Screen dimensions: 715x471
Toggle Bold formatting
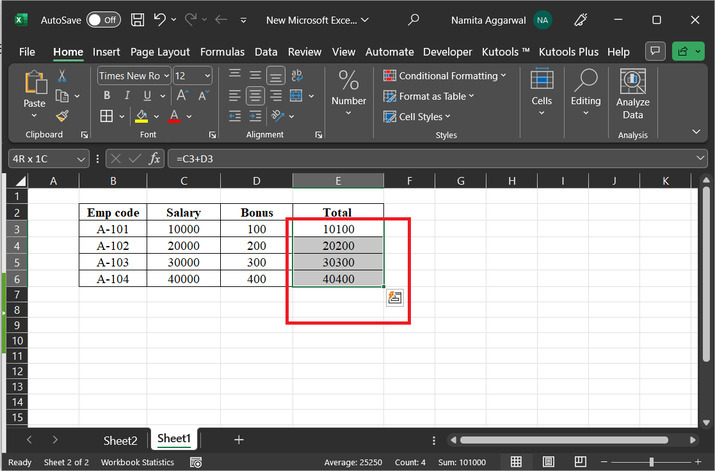tap(106, 96)
